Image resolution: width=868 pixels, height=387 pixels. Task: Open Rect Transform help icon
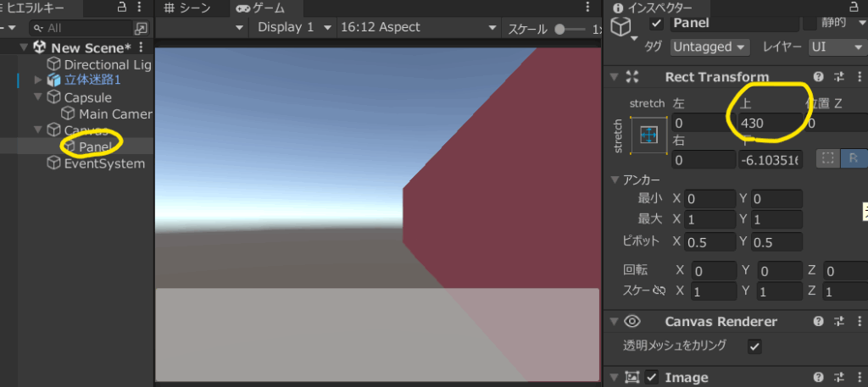click(818, 77)
